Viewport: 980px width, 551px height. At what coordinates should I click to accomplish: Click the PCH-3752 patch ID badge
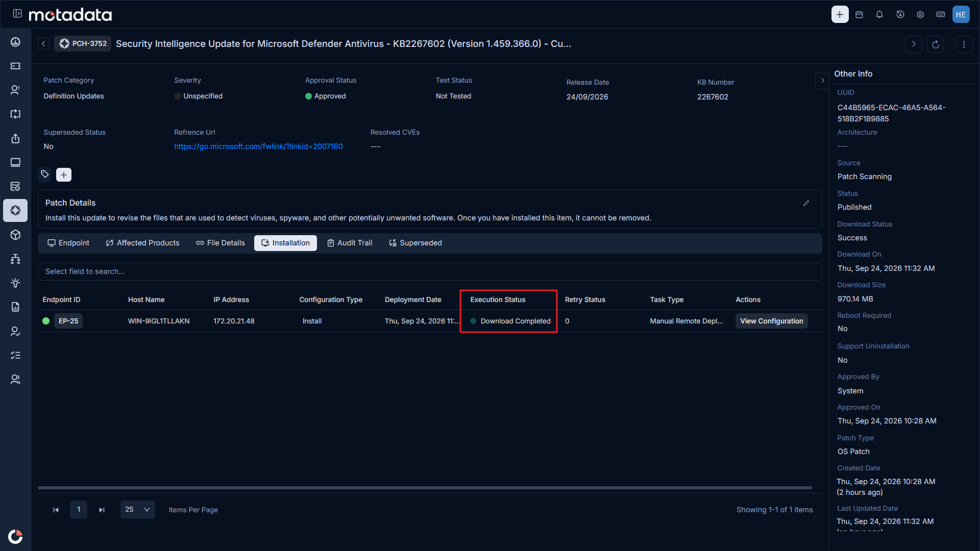[83, 44]
